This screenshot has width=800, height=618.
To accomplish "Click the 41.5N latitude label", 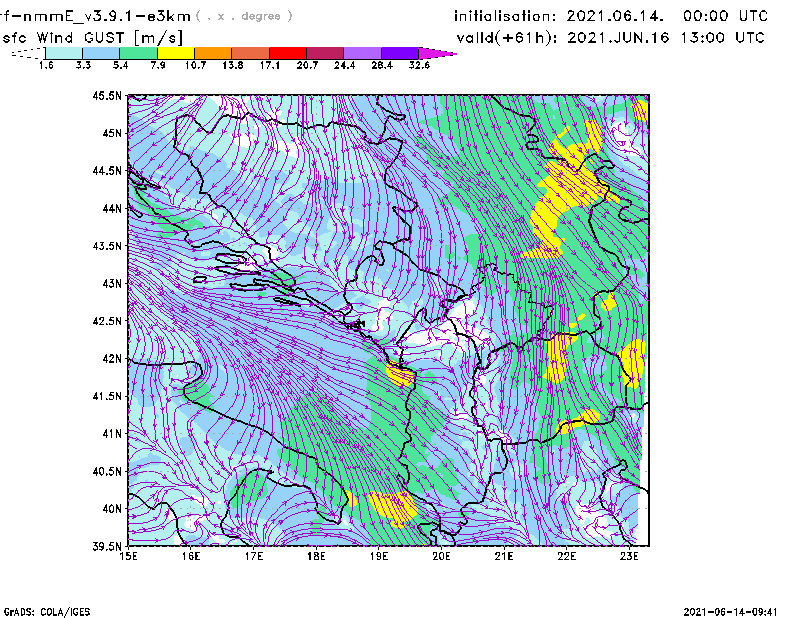I will (x=107, y=396).
